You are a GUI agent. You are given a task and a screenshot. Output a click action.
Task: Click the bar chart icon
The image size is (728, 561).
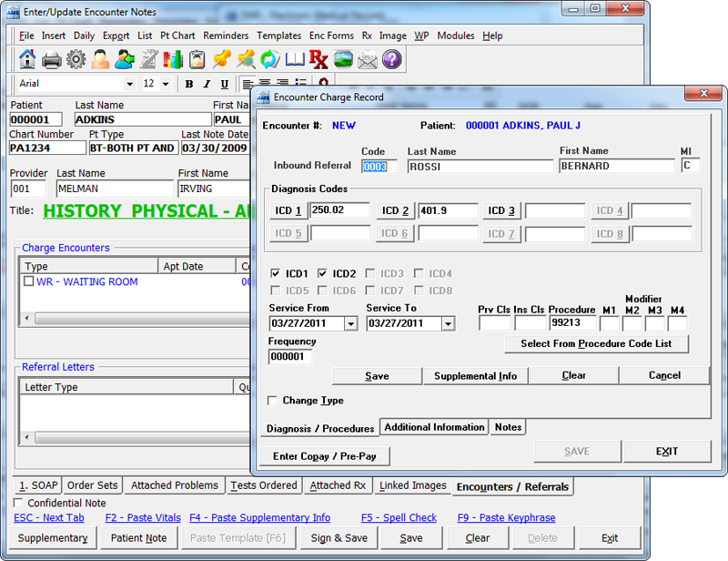[173, 60]
